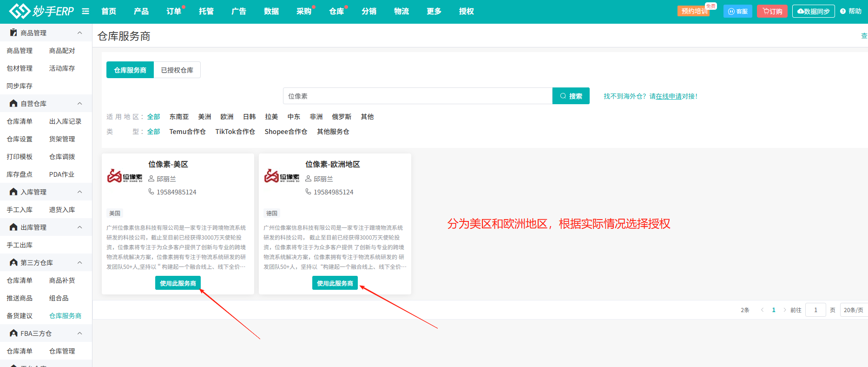
Task: Collapse the FBA三方仓 sidebar section
Action: [x=79, y=333]
